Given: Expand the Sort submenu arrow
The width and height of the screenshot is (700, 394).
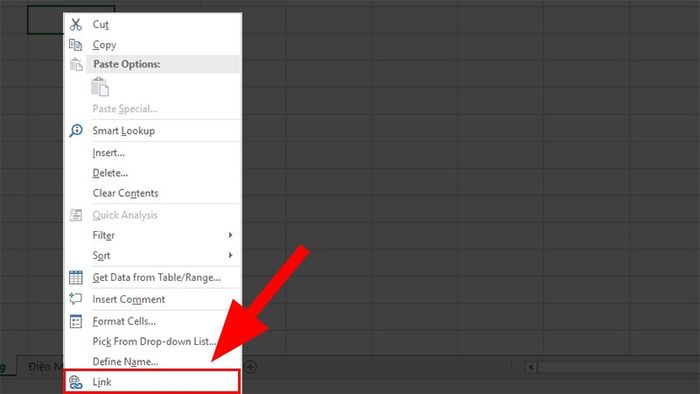Looking at the screenshot, I should point(230,255).
